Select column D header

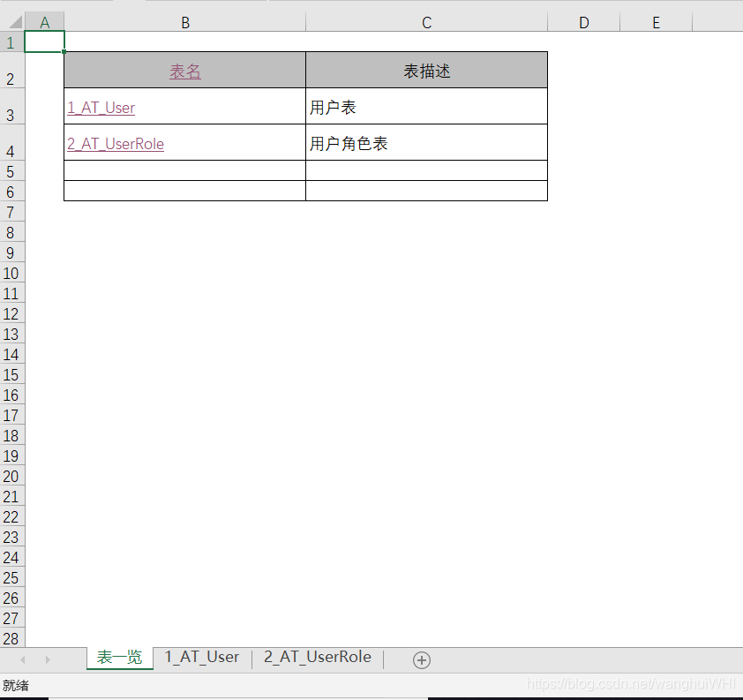coord(584,22)
